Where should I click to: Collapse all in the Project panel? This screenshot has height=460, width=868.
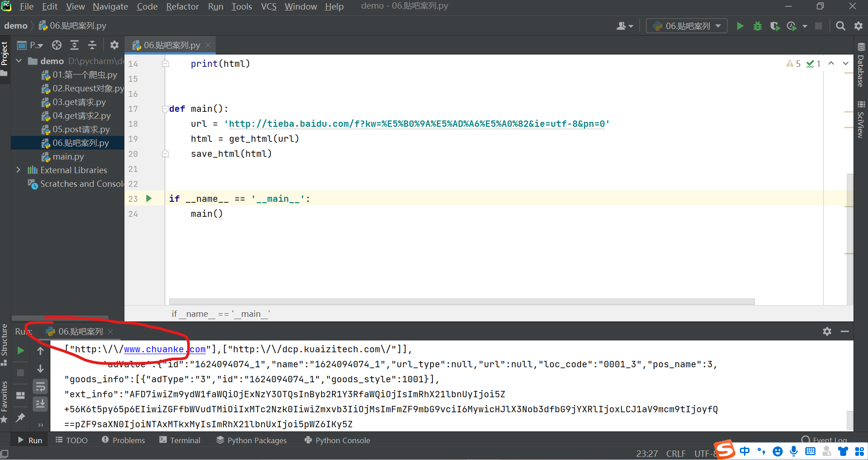pyautogui.click(x=92, y=45)
